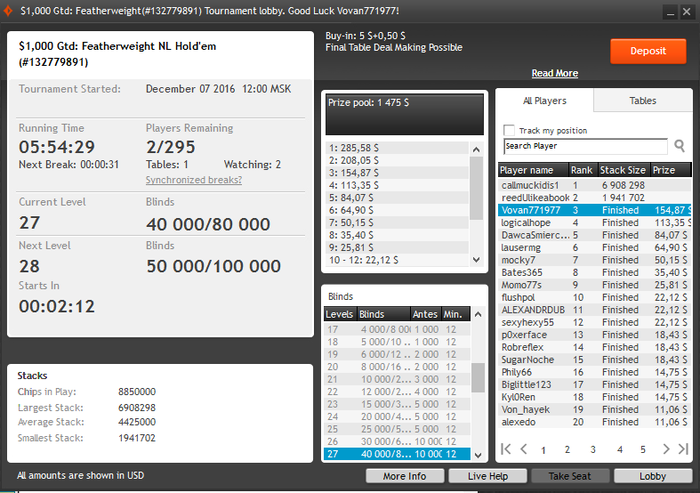Select the All Players tab
This screenshot has height=493, width=700.
click(545, 100)
